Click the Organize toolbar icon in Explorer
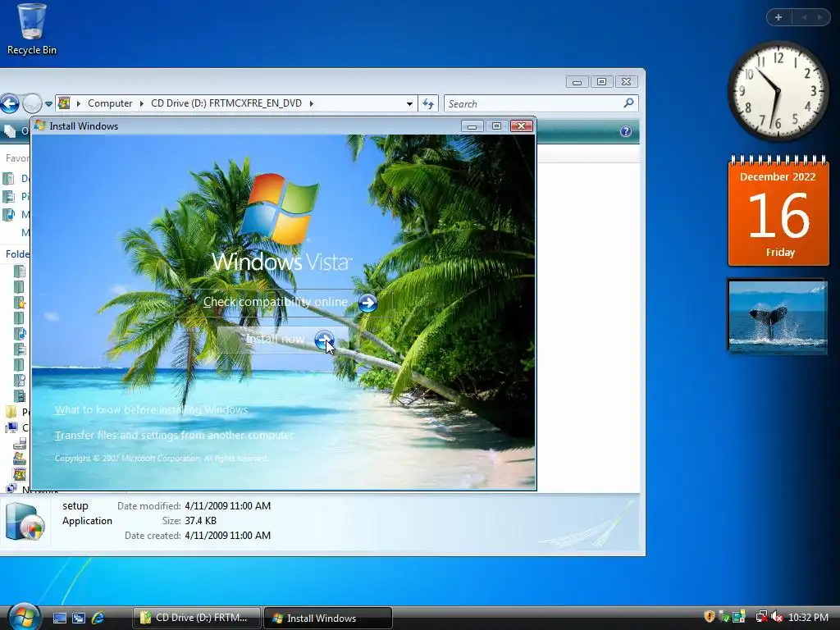840x630 pixels. [x=10, y=130]
